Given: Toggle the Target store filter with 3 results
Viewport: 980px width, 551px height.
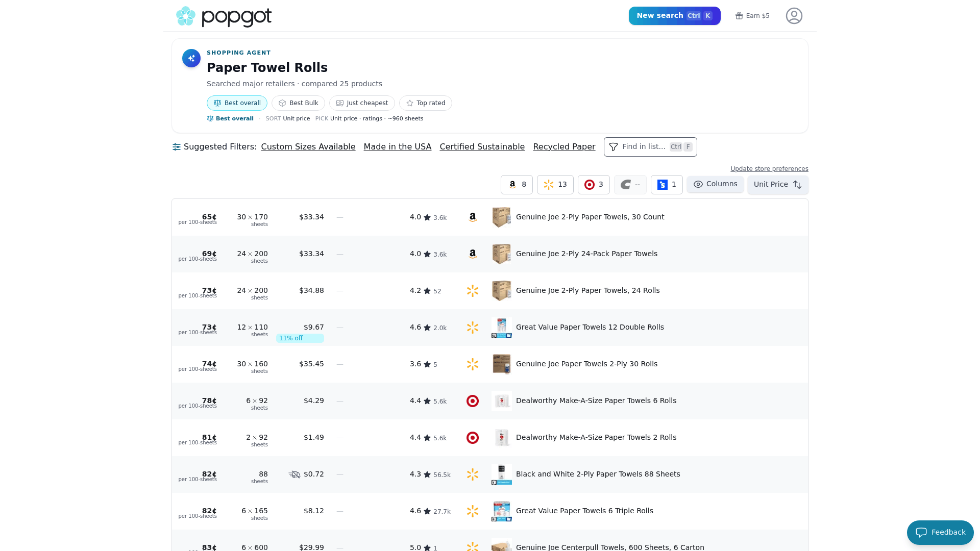Looking at the screenshot, I should click(x=594, y=185).
